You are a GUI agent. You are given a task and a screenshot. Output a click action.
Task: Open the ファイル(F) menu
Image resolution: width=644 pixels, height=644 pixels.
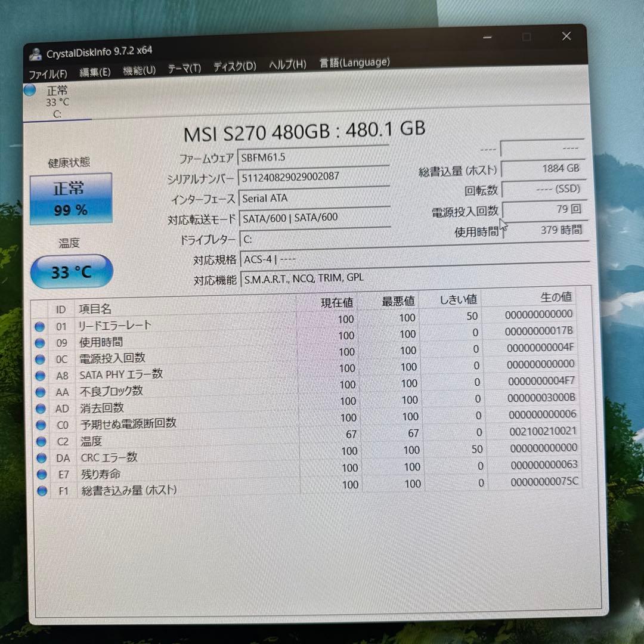click(47, 74)
